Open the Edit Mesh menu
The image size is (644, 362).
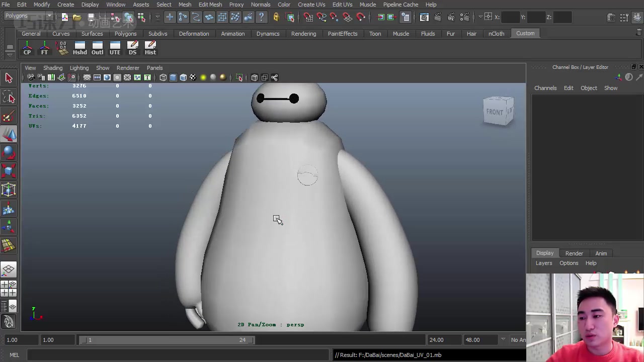coord(210,5)
